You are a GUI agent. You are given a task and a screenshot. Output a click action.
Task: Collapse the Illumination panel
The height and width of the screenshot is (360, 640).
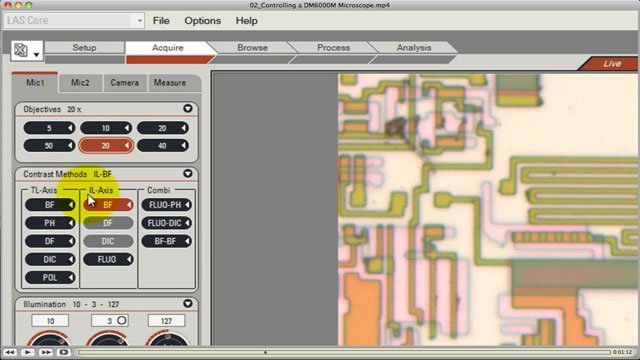(x=188, y=304)
